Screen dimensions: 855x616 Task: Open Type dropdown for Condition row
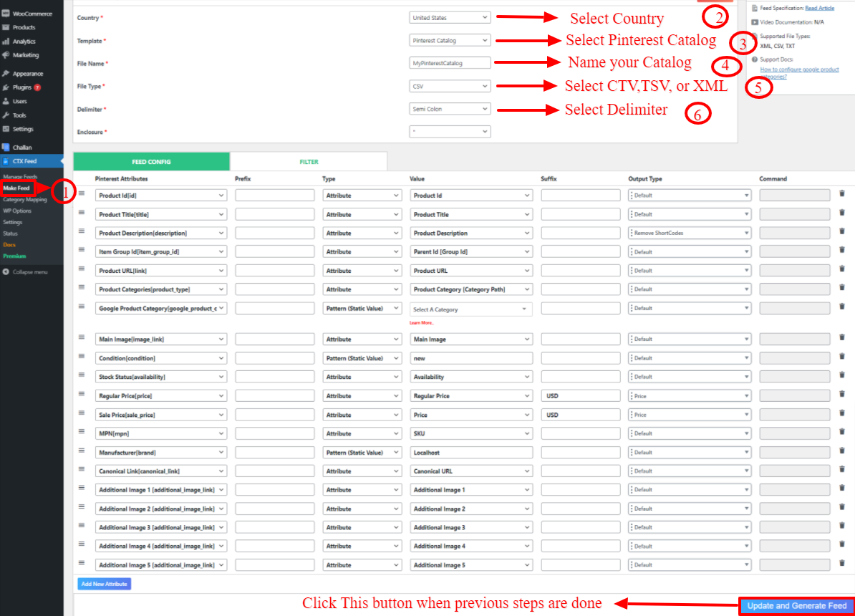pos(362,358)
